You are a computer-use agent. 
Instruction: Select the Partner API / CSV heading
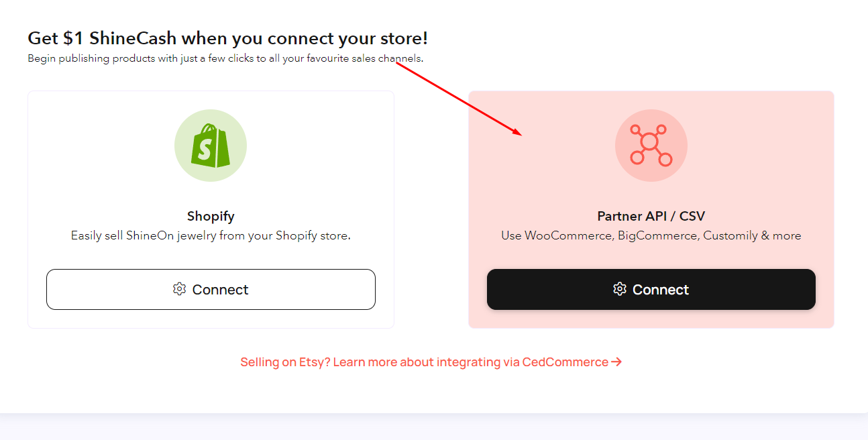point(651,216)
